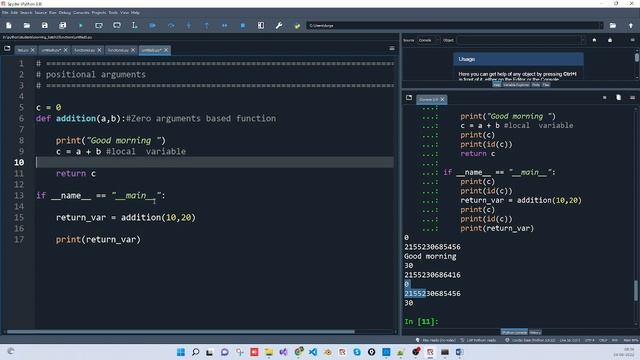This screenshot has width=640, height=360.
Task: Click the In [11]: console prompt
Action: 421,322
